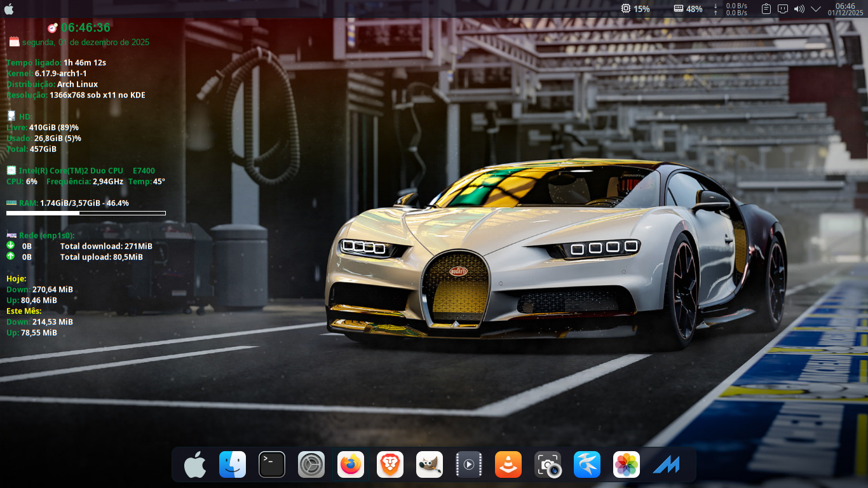This screenshot has width=868, height=488.
Task: Launch the blue M logo application
Action: pyautogui.click(x=666, y=464)
